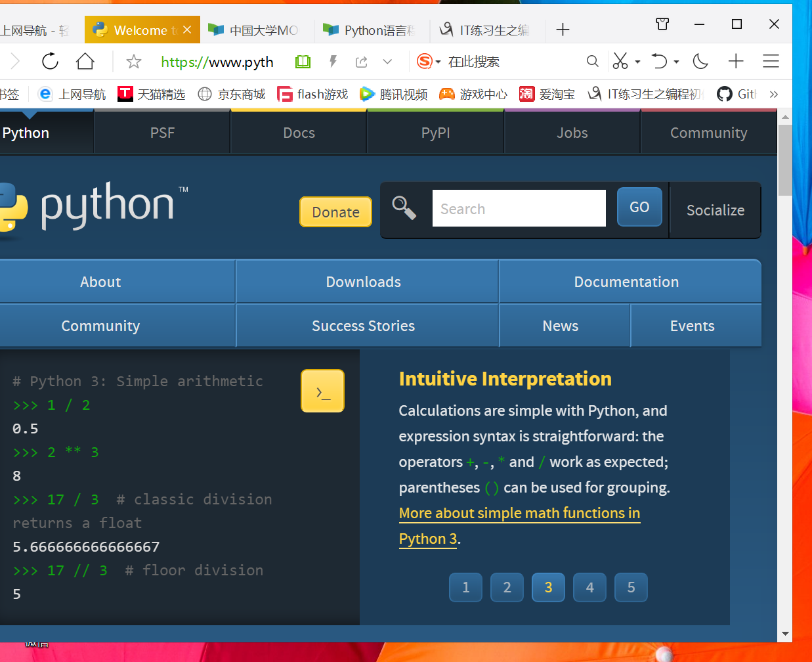Open the scissors screenshot tool
The height and width of the screenshot is (662, 812).
[620, 62]
